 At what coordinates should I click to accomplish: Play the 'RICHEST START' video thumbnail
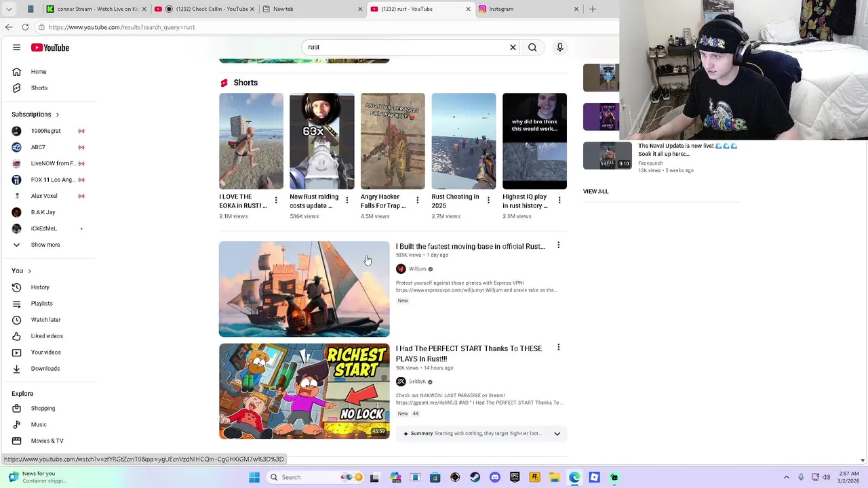click(x=304, y=391)
